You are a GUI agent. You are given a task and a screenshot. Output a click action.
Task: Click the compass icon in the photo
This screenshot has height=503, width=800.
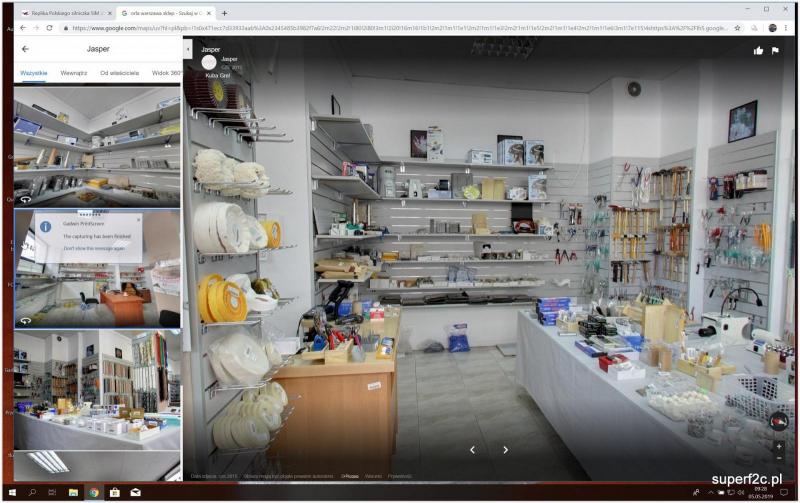pos(778,422)
